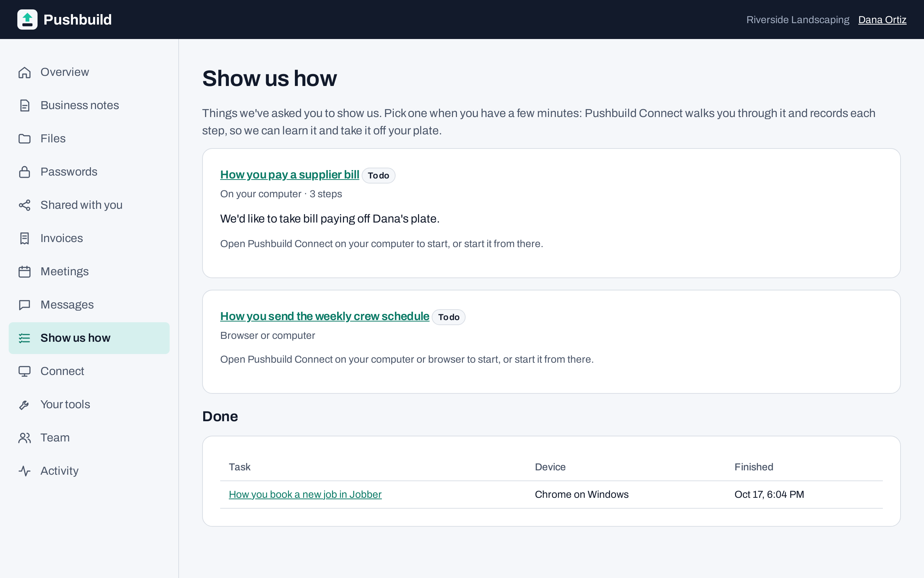Open the Files section
This screenshot has height=578, width=924.
click(x=89, y=139)
